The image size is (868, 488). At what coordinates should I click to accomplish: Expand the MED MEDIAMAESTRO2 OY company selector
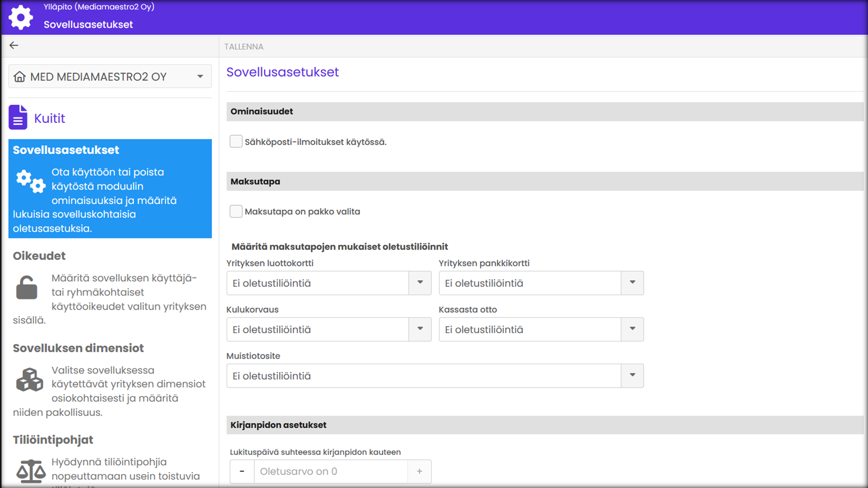(x=200, y=77)
